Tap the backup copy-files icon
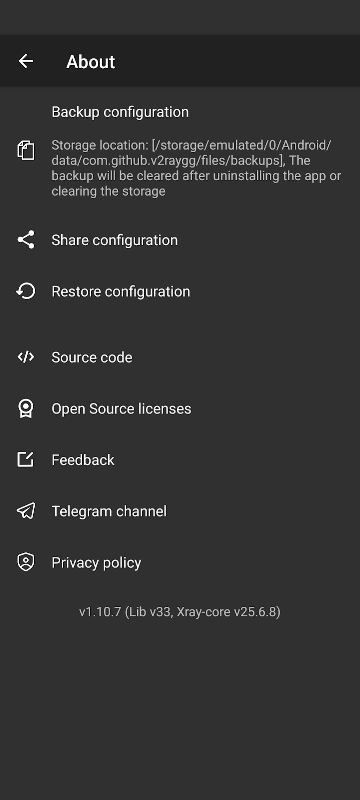The height and width of the screenshot is (800, 360). coord(25,151)
